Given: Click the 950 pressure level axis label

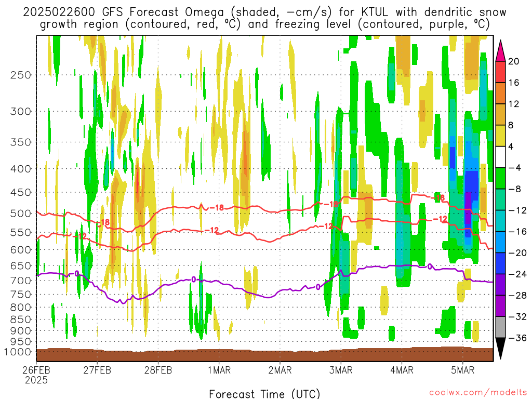Looking at the screenshot, I should point(21,342).
